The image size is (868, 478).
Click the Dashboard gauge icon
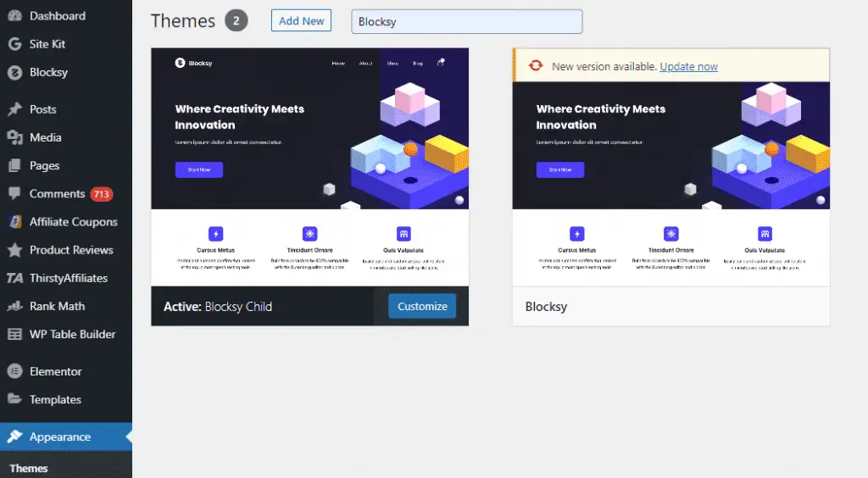click(x=15, y=16)
